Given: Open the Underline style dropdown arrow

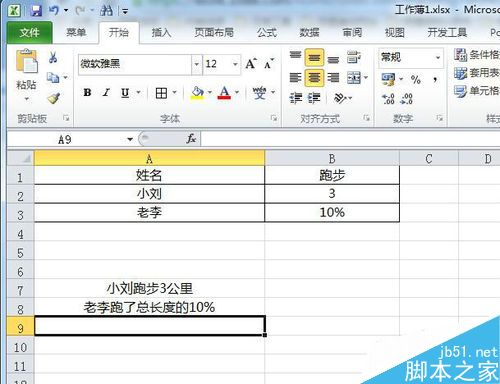Looking at the screenshot, I should click(x=138, y=93).
